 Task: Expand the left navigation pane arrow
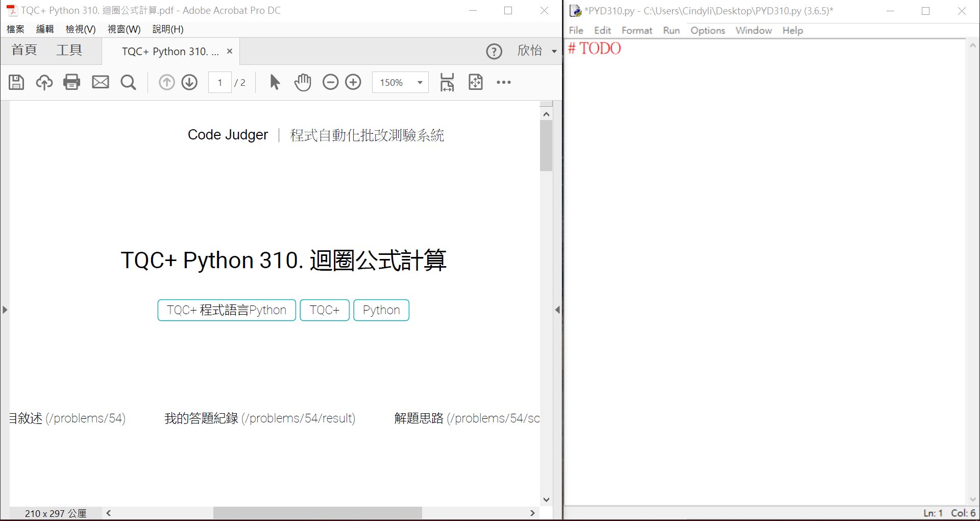(5, 310)
